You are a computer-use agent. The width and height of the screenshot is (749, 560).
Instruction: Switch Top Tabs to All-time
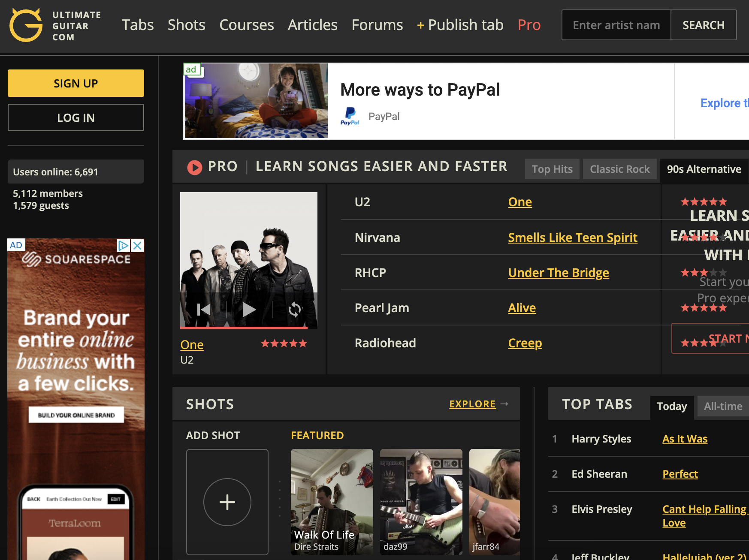[x=723, y=406]
